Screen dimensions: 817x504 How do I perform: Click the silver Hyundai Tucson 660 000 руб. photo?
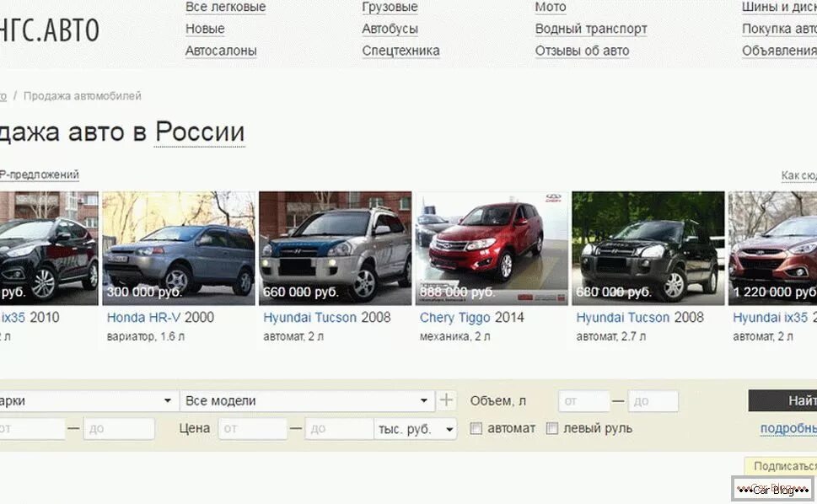[x=335, y=248]
